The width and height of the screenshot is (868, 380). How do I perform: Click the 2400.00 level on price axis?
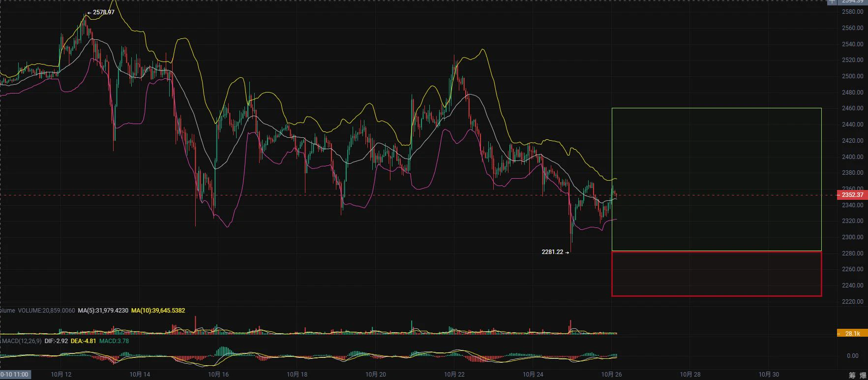[x=852, y=157]
